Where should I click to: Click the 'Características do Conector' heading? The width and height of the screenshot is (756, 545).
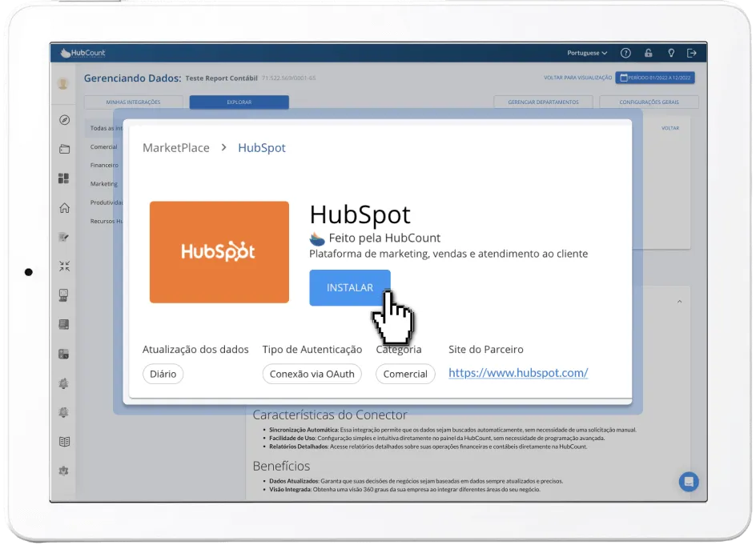click(x=330, y=415)
